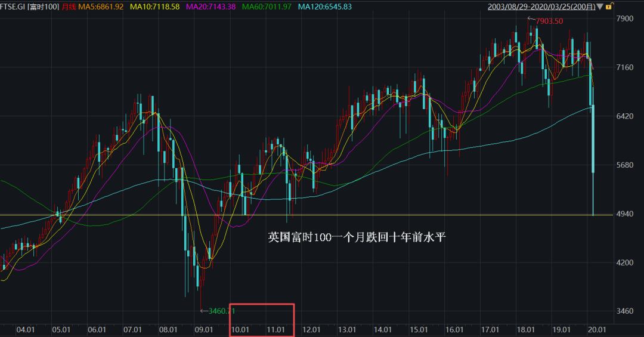Click the 月线 period label
Viewport: 644px width, 337px height.
pos(69,7)
